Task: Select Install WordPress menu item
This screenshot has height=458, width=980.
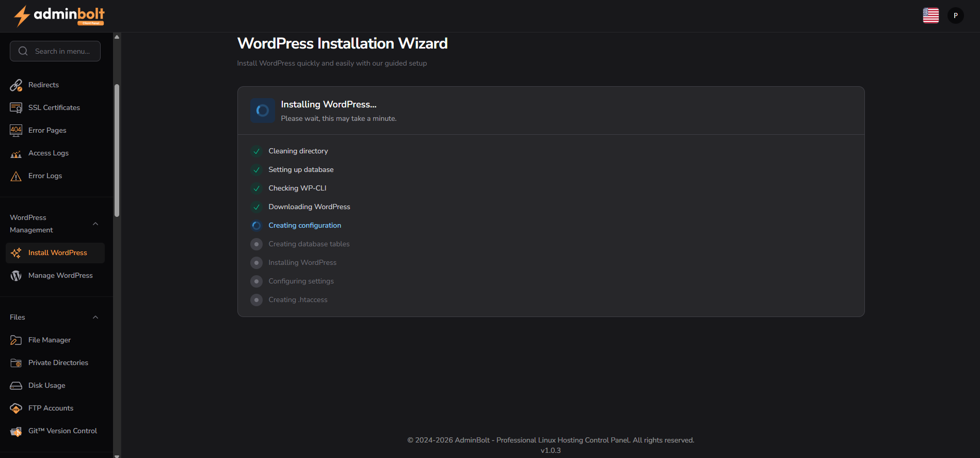Action: point(55,253)
